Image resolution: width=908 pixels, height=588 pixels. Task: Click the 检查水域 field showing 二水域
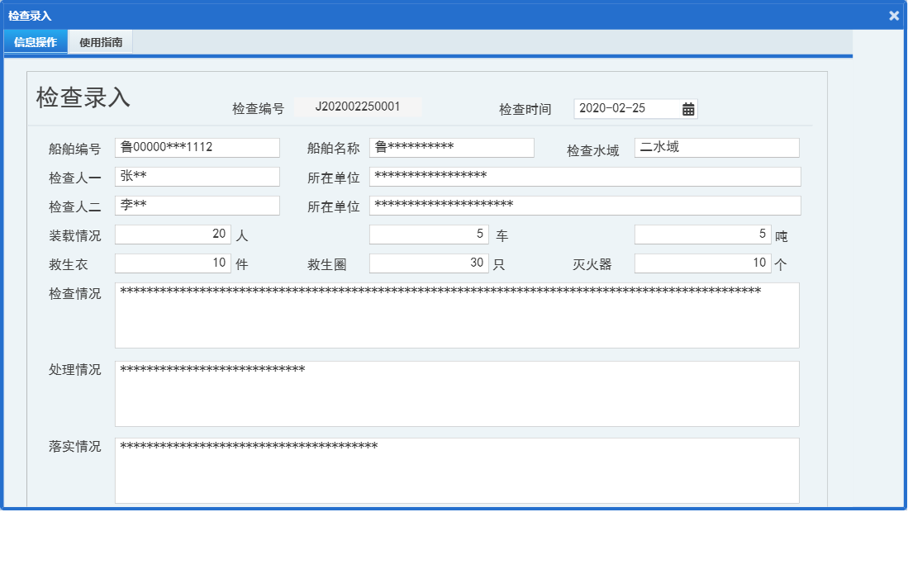point(715,147)
